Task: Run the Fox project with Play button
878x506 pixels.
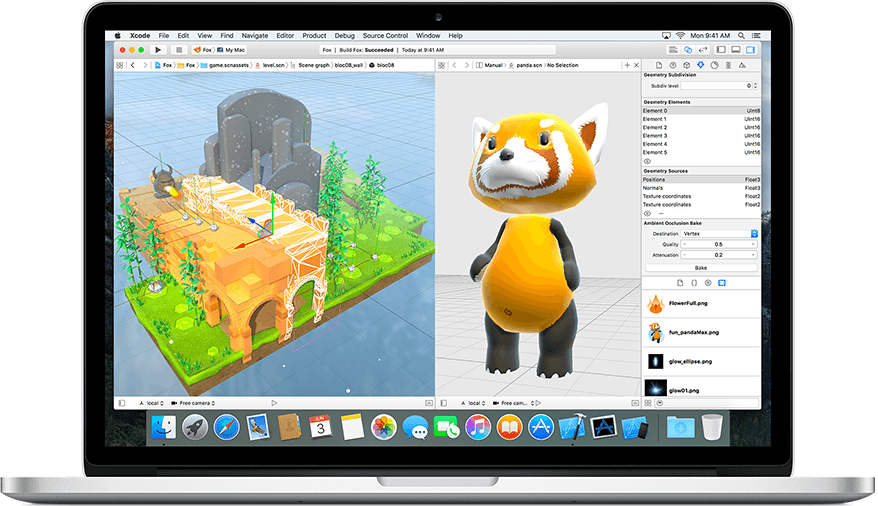Action: coord(158,50)
